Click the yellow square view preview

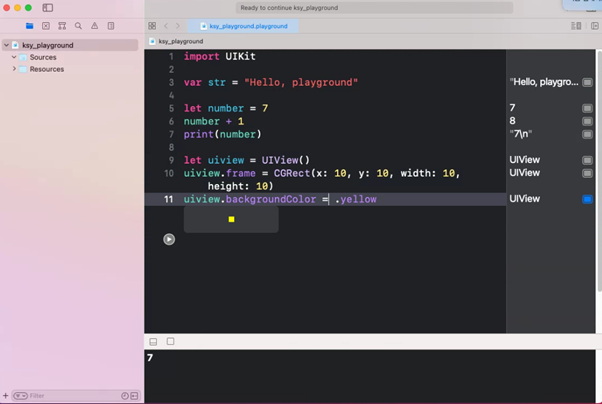click(231, 219)
